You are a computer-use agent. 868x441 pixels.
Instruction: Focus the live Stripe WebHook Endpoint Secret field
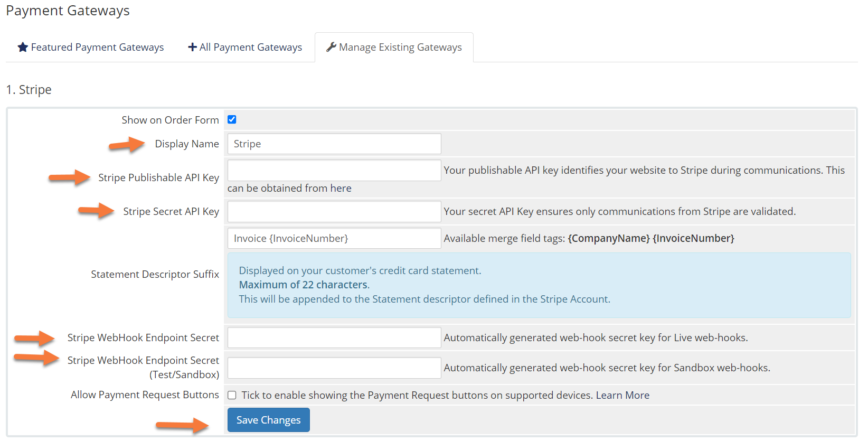(x=334, y=338)
